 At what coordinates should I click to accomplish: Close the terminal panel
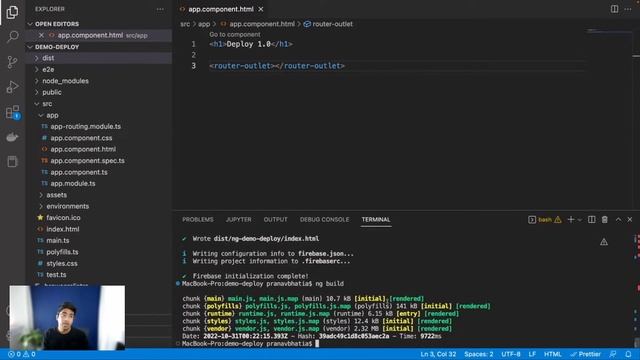630,220
